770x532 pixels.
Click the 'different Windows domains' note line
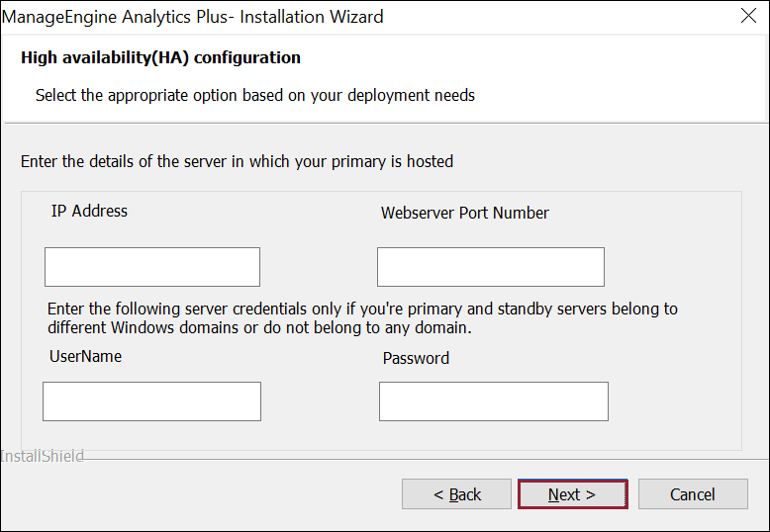259,327
